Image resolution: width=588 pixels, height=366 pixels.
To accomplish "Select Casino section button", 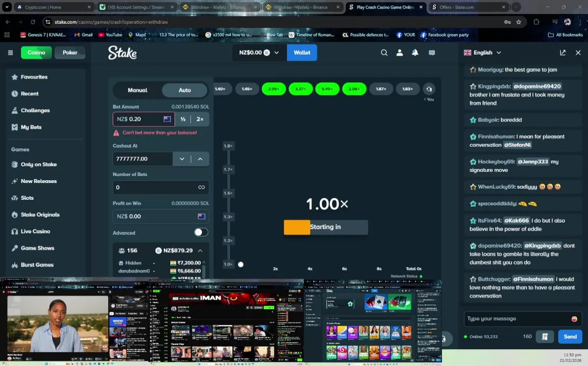I will [37, 52].
